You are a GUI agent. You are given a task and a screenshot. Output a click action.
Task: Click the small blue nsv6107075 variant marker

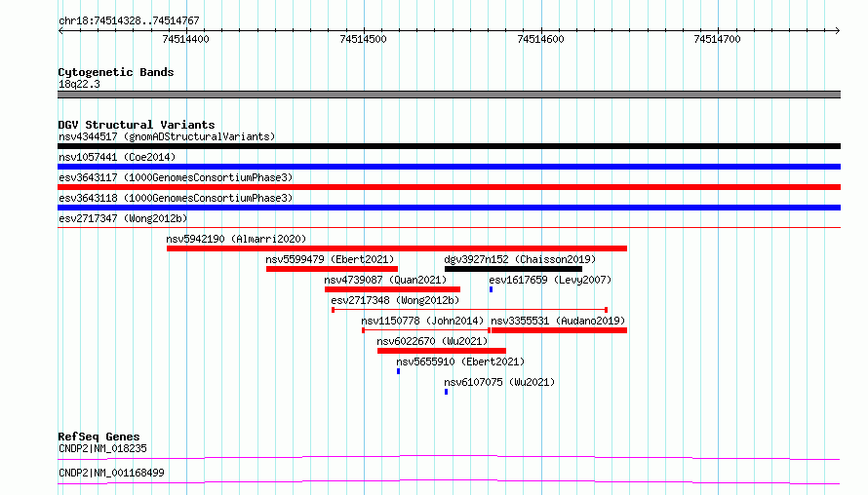click(x=446, y=392)
